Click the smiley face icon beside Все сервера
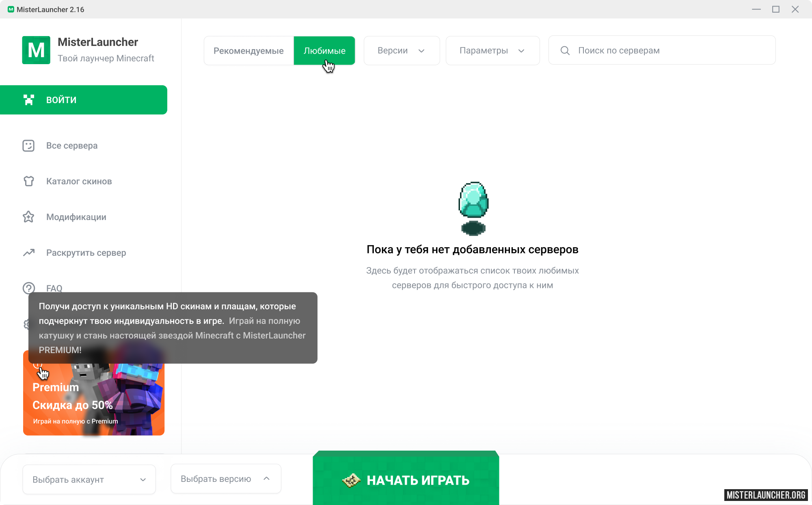Viewport: 812px width, 505px height. 28,146
